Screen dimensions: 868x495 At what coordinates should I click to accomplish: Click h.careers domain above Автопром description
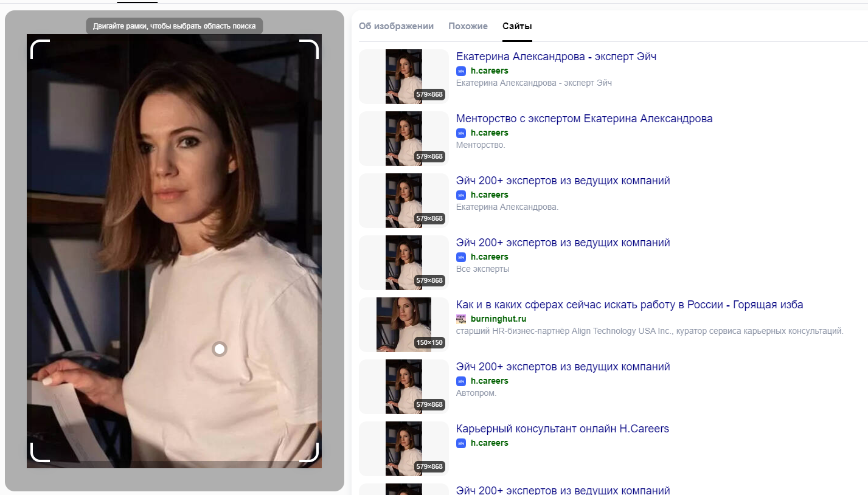[x=489, y=381]
